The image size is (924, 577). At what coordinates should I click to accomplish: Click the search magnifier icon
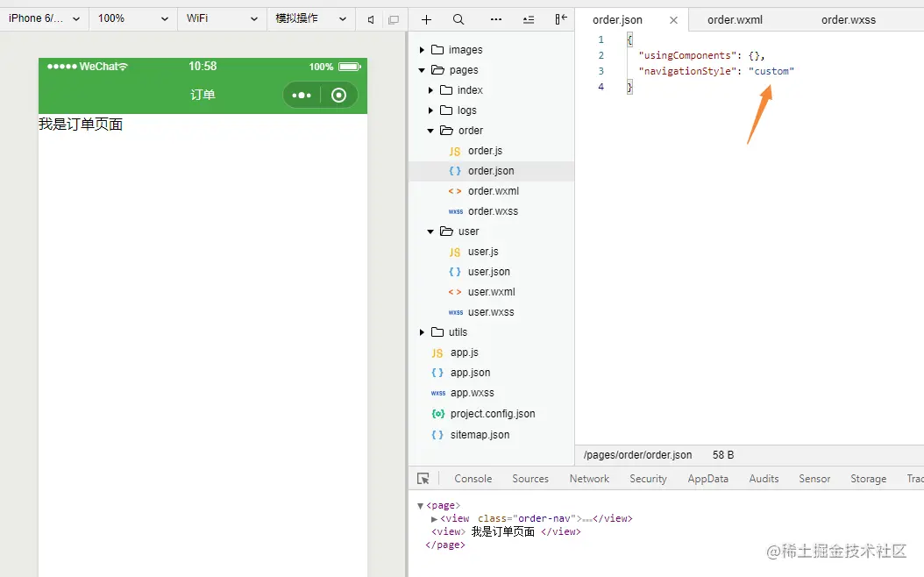coord(458,19)
